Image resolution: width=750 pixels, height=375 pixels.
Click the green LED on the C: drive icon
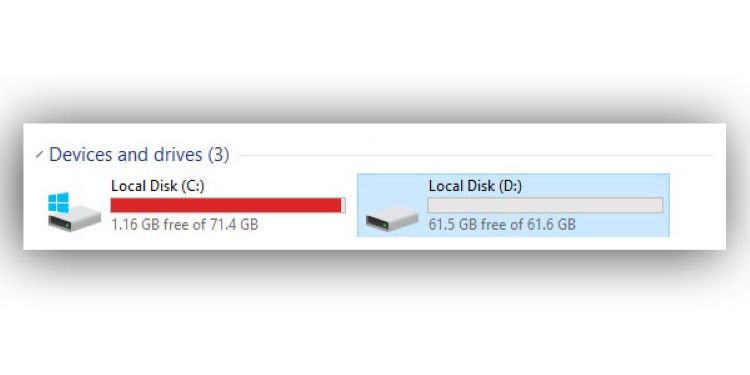67,224
